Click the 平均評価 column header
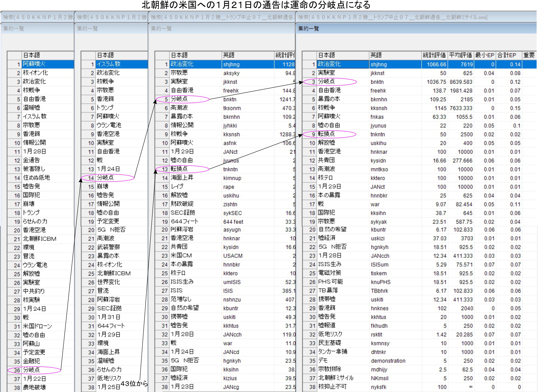This screenshot has height=392, width=538. pyautogui.click(x=460, y=55)
